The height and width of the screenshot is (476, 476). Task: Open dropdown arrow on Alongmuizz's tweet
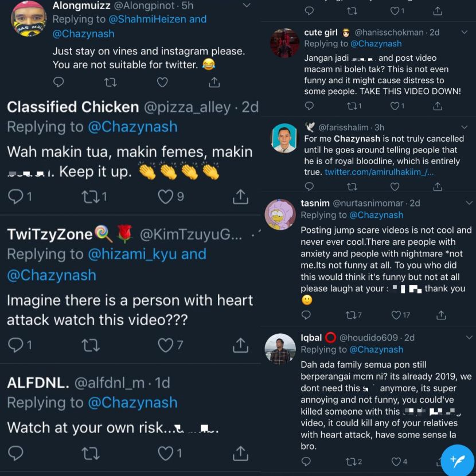click(247, 6)
